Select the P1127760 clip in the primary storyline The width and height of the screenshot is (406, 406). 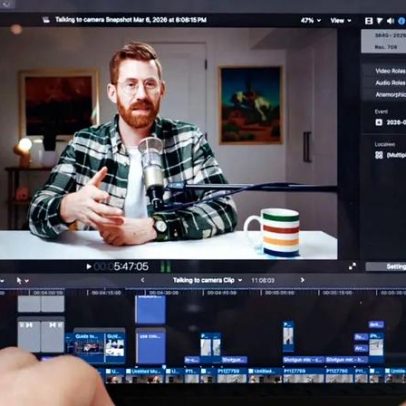[x=339, y=375]
